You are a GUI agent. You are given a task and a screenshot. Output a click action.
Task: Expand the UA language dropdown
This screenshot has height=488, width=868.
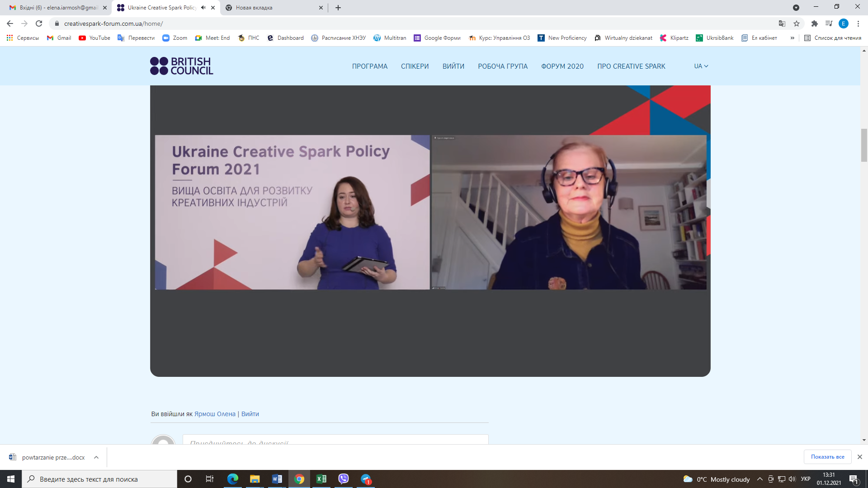tap(701, 66)
